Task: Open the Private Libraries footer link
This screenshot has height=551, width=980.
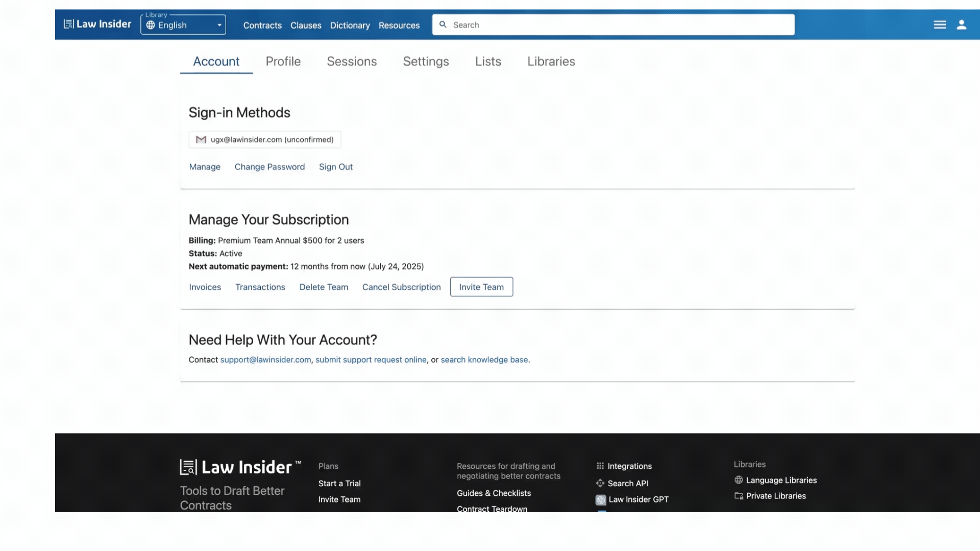Action: (x=776, y=496)
